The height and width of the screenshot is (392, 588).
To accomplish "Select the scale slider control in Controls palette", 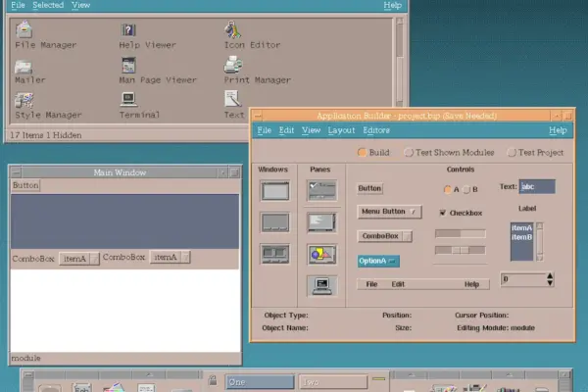I will point(461,250).
